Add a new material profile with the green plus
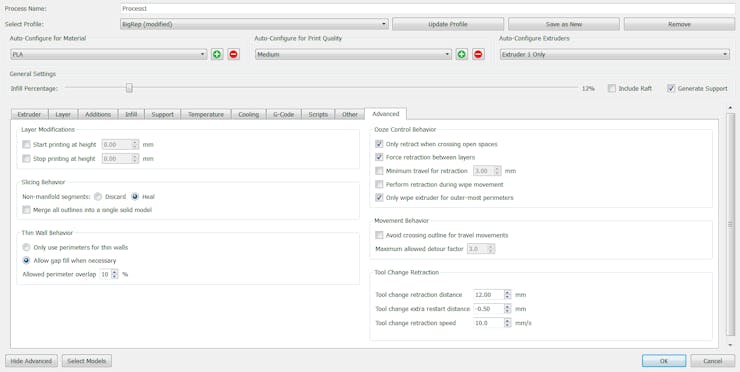 coord(217,54)
